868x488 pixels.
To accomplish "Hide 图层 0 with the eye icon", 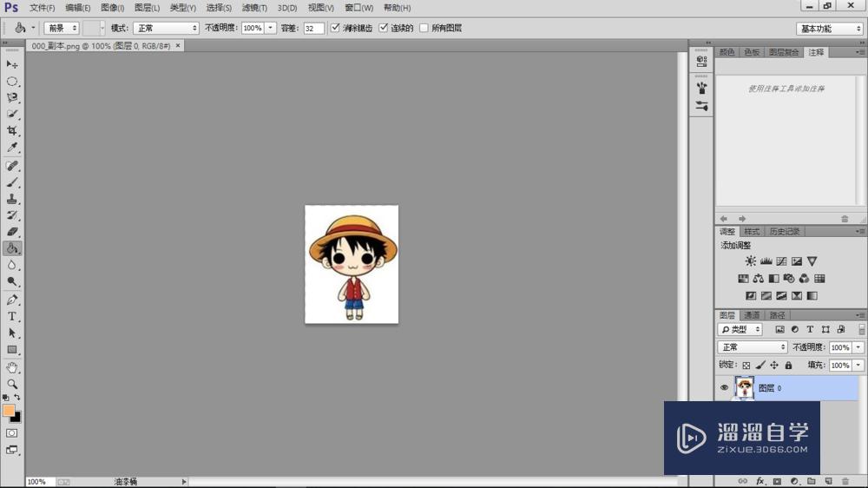I will tap(724, 388).
